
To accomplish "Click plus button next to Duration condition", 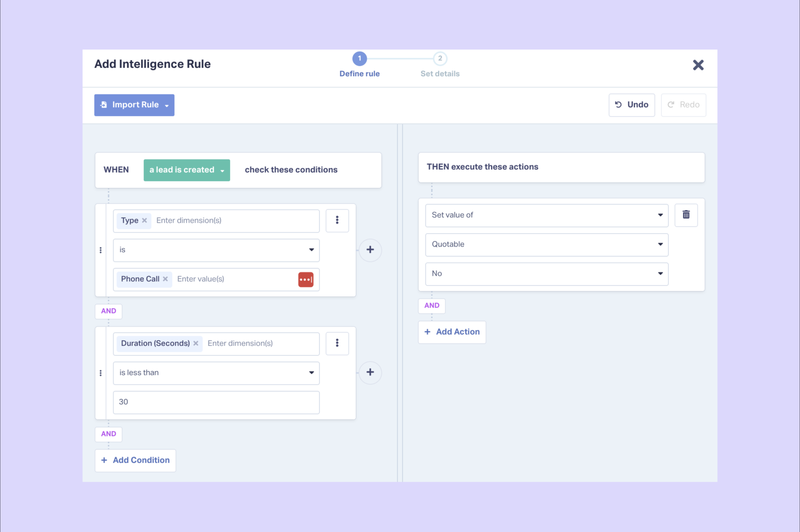I will tap(370, 373).
